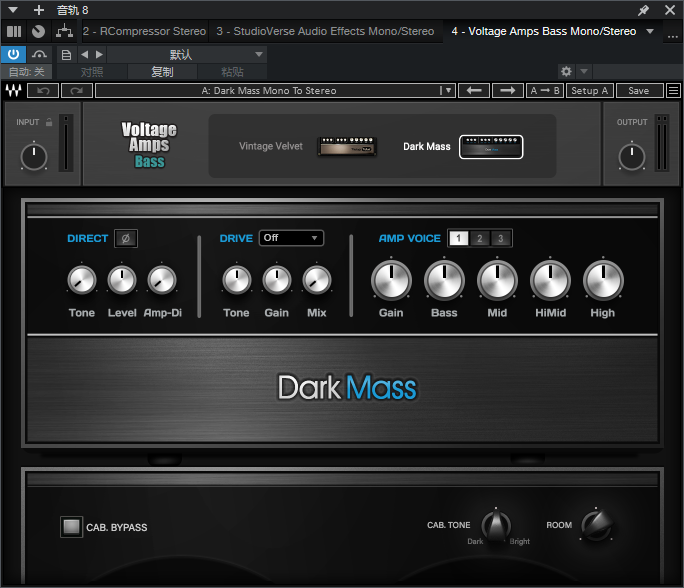Open the Waves hamburger menu
The image size is (684, 588).
(x=674, y=91)
